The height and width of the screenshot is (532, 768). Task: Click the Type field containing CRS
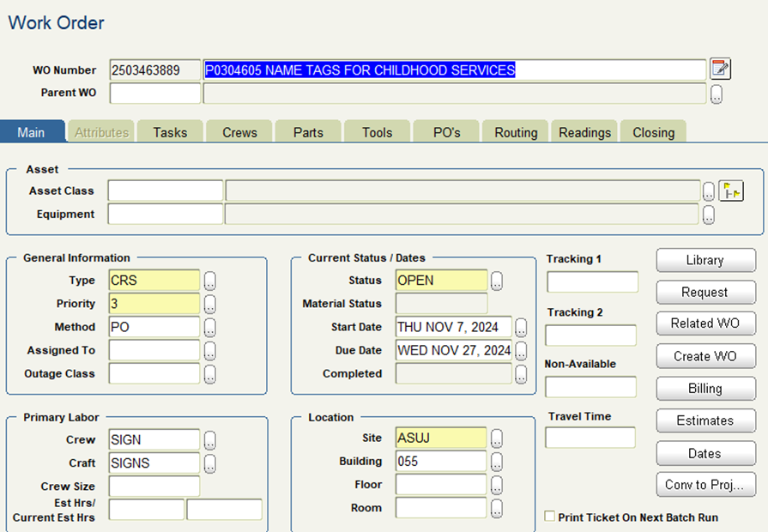point(154,281)
